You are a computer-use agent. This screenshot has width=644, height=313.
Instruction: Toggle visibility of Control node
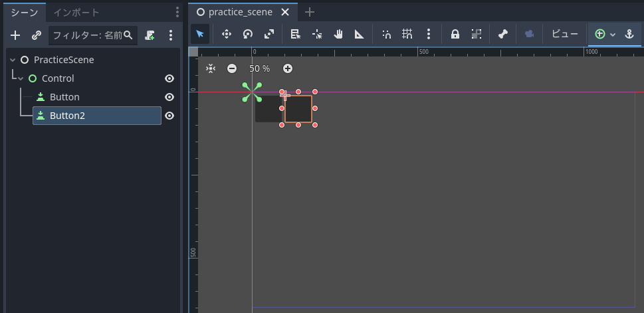[x=169, y=78]
